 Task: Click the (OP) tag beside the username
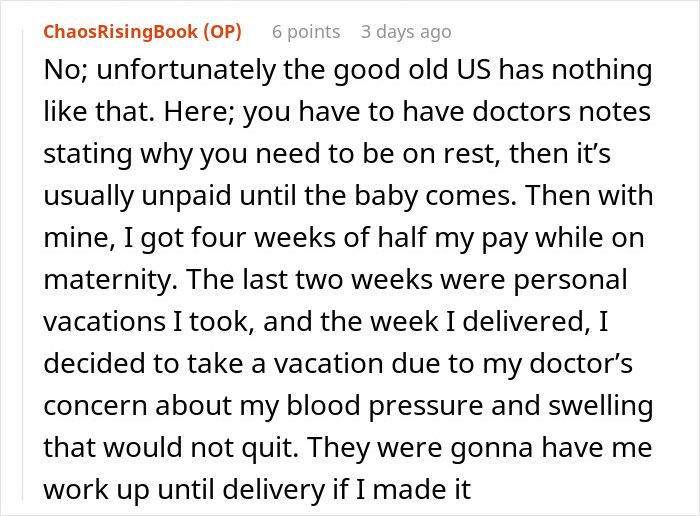(222, 32)
